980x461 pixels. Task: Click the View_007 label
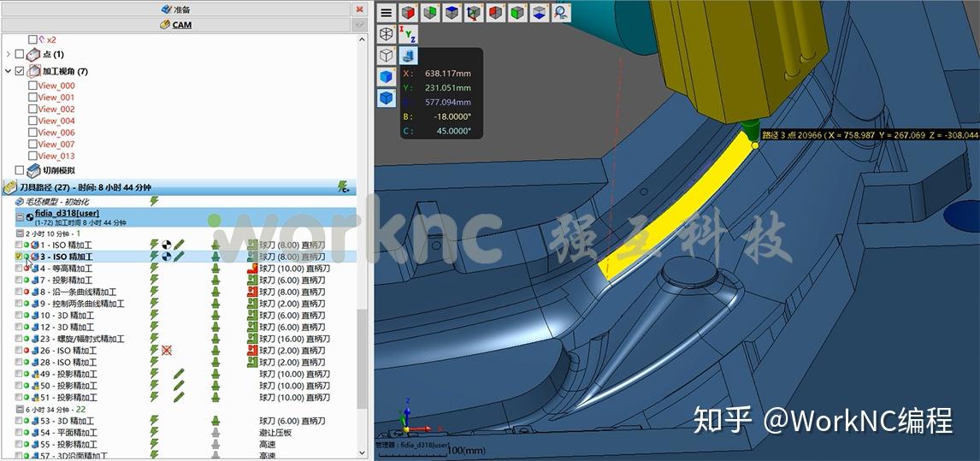coord(56,144)
